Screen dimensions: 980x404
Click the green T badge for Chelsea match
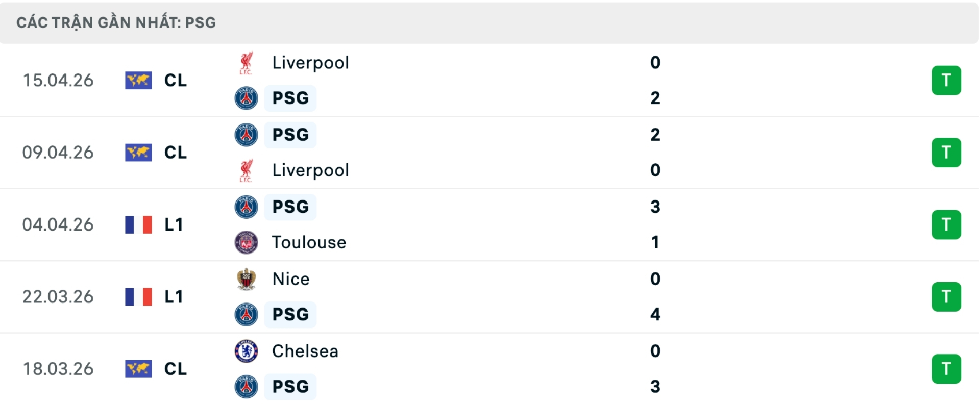(946, 369)
